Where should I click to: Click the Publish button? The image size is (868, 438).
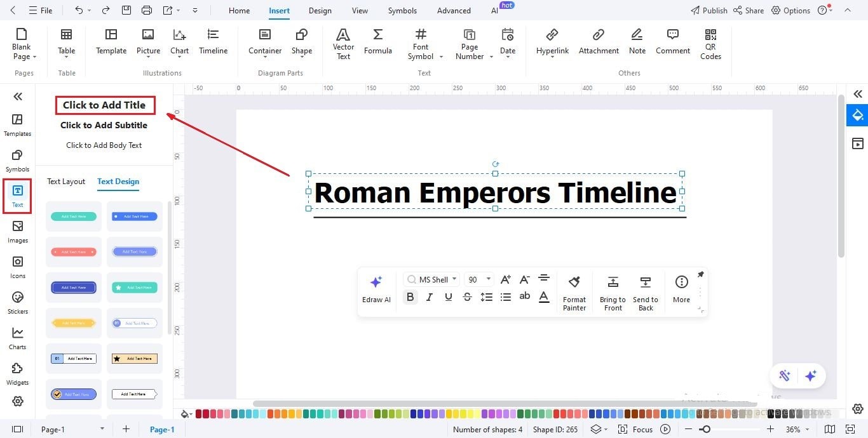click(708, 10)
